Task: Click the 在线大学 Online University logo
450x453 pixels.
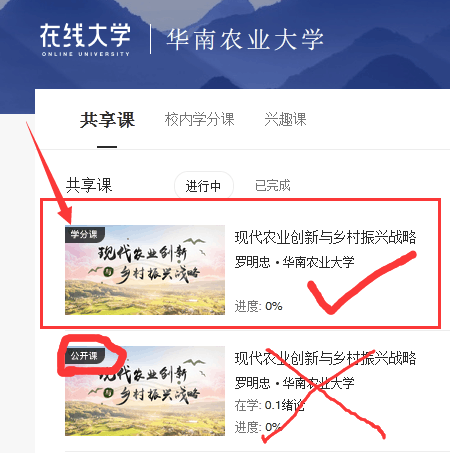Action: pos(85,39)
